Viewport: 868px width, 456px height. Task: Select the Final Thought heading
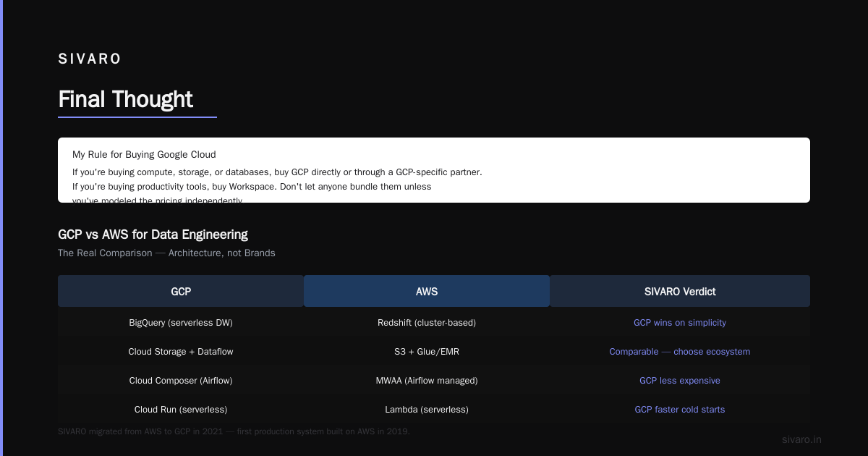125,99
